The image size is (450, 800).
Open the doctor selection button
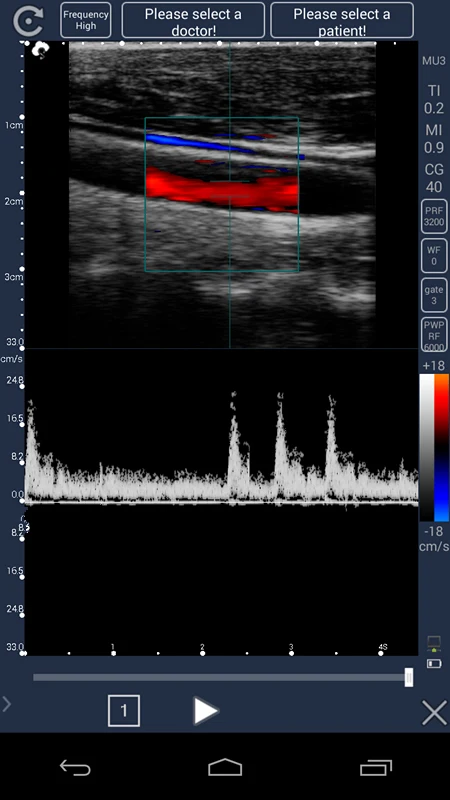[x=193, y=20]
